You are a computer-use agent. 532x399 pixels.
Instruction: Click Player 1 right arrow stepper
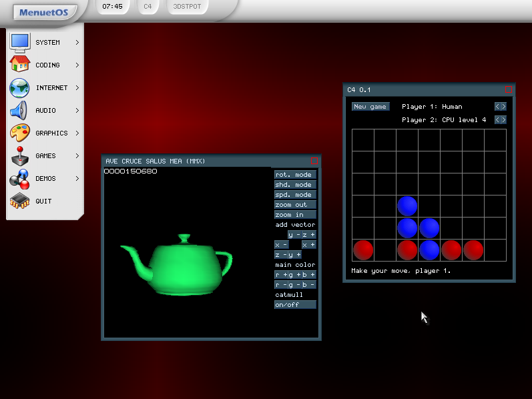pyautogui.click(x=503, y=107)
